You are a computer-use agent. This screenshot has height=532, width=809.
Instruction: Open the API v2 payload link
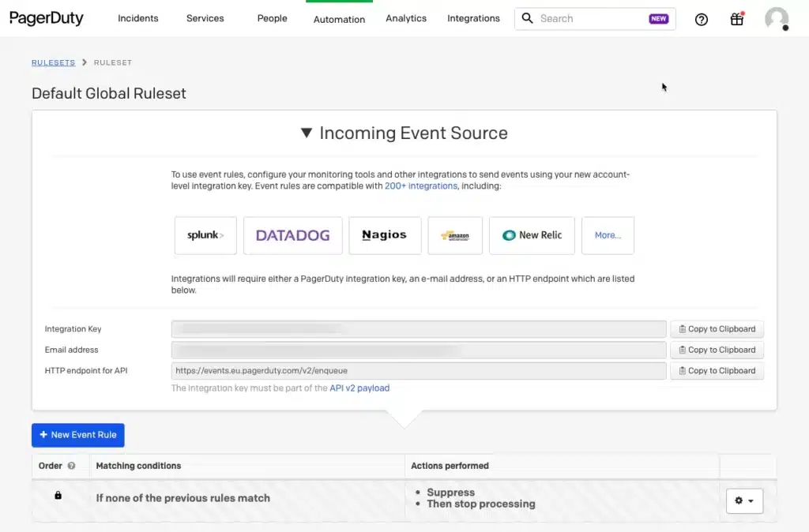[x=359, y=388]
